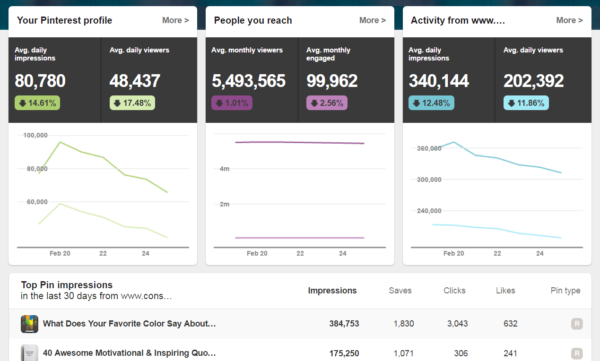Sort by Likes column header
600x361 pixels.
(x=505, y=291)
